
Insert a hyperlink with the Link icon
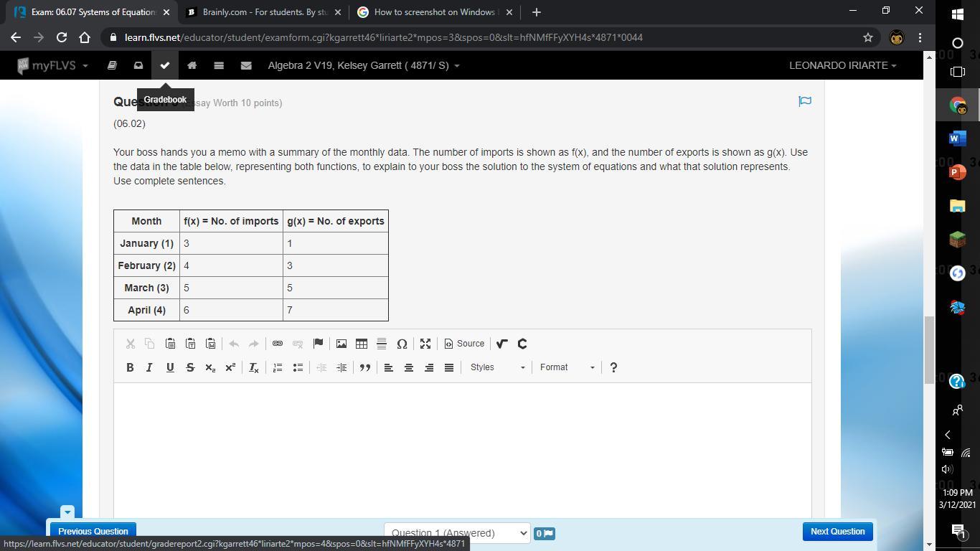tap(278, 344)
